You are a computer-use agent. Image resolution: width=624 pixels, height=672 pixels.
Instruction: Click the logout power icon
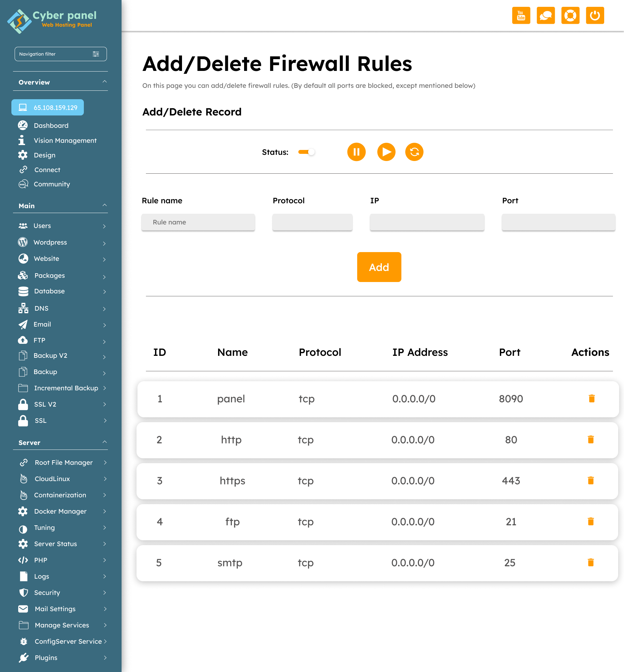click(x=595, y=15)
